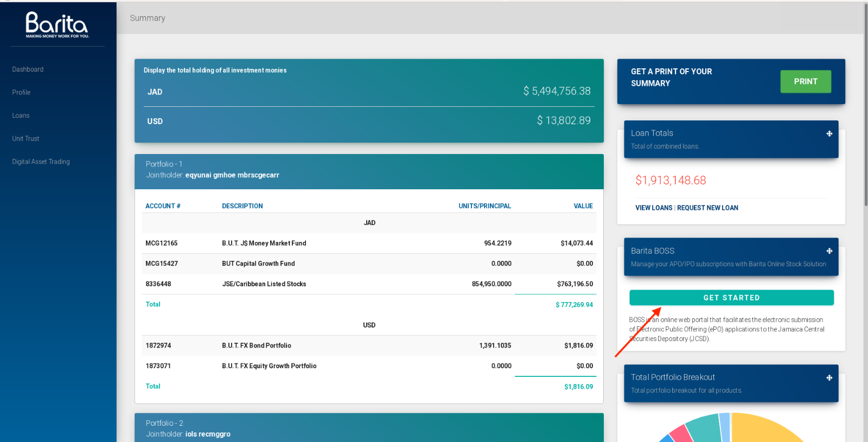
Task: Click the 1,391.1035 units value
Action: tap(495, 345)
